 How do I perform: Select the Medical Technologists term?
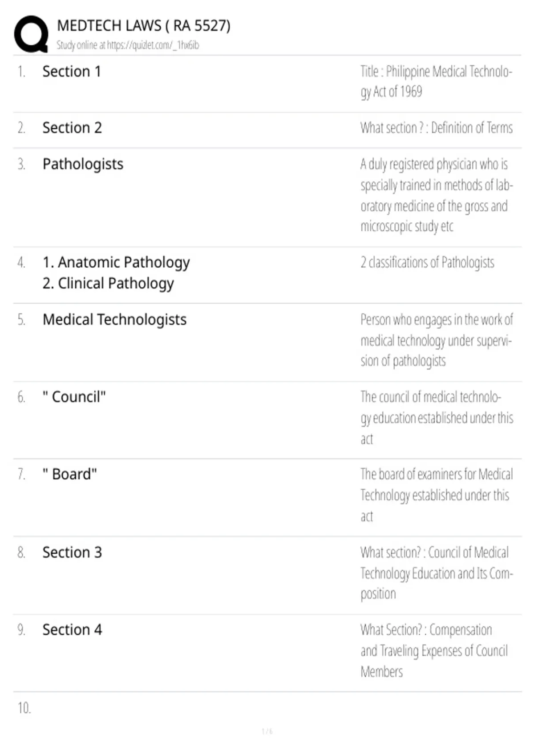(x=114, y=320)
